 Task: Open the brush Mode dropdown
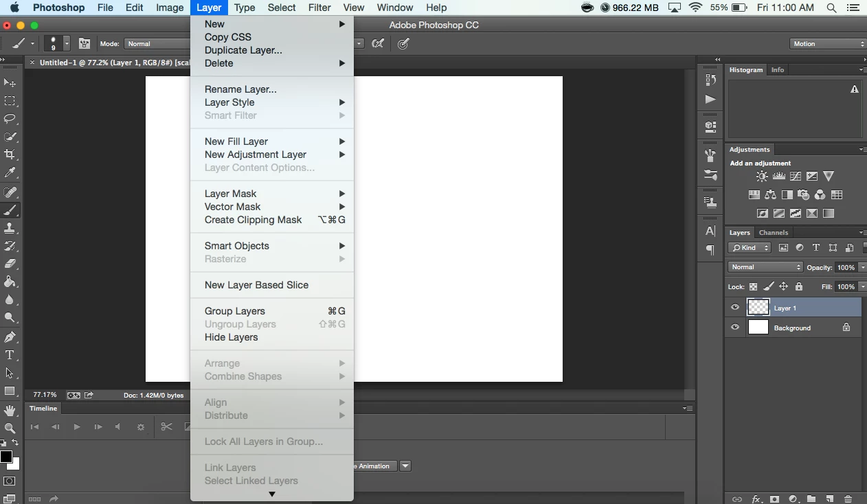[x=157, y=43]
